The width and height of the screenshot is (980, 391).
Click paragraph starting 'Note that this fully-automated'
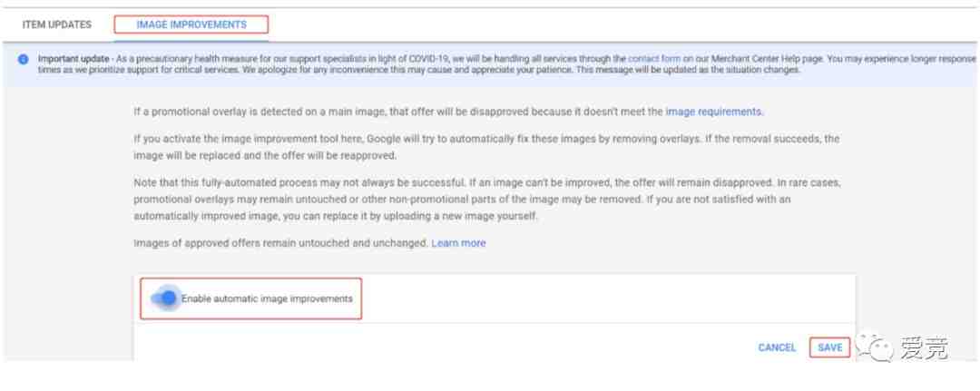point(487,200)
